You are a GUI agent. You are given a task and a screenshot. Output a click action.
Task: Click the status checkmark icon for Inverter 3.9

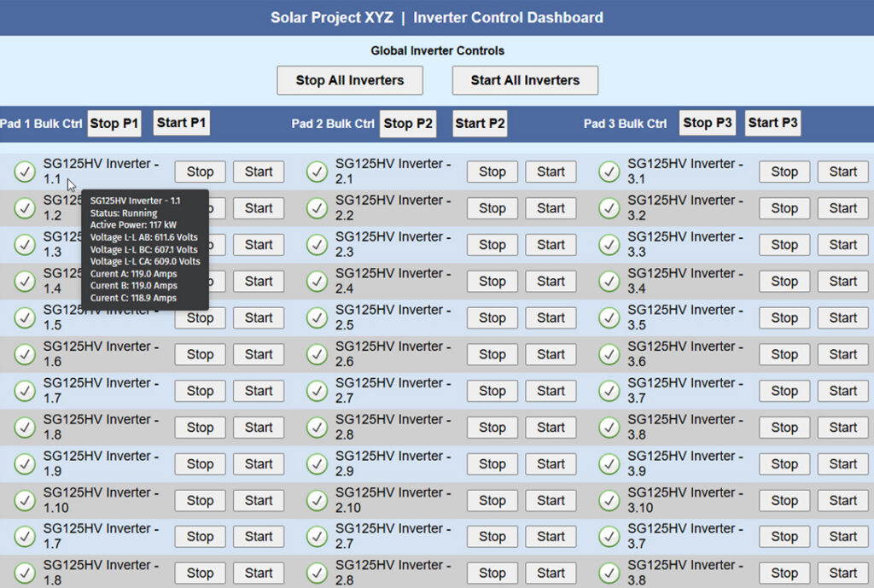click(x=609, y=463)
